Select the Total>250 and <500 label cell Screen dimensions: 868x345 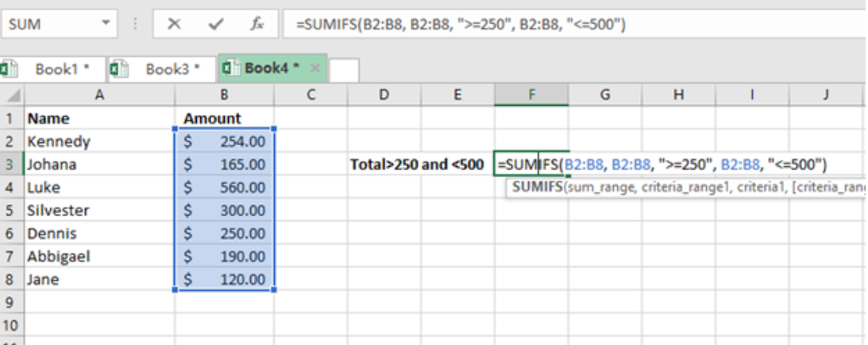click(x=417, y=165)
